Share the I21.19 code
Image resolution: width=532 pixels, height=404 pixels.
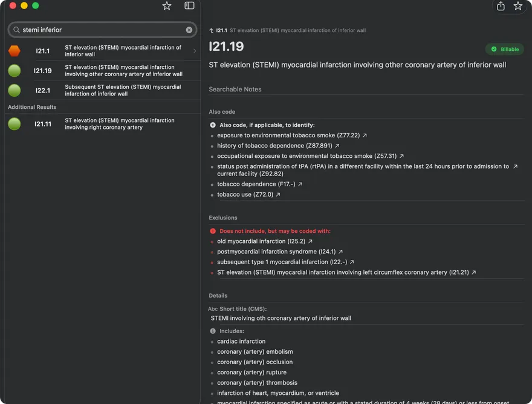501,6
